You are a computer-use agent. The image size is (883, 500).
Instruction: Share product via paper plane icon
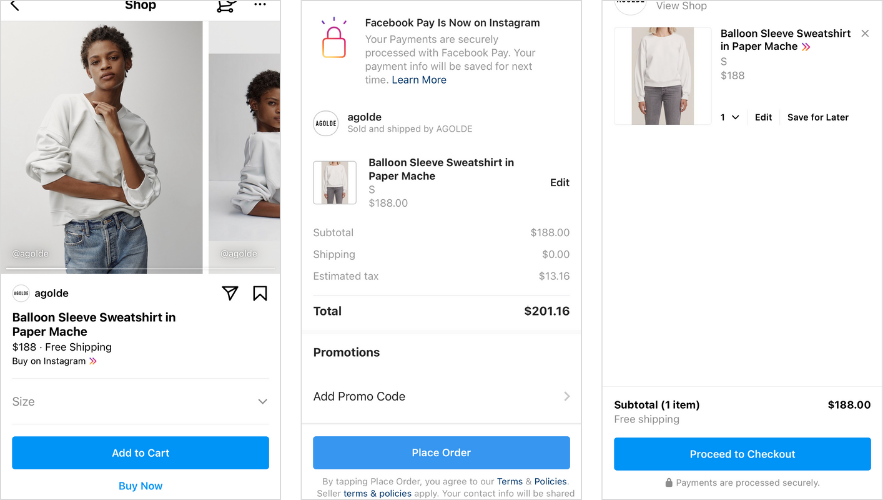click(230, 293)
